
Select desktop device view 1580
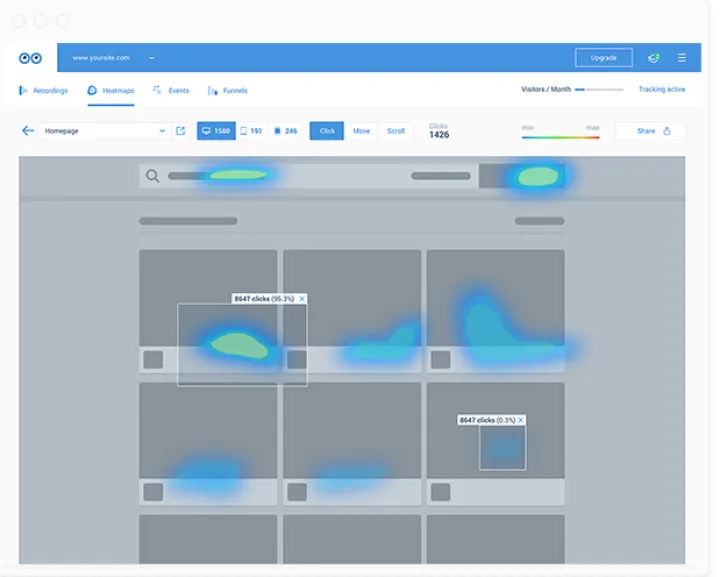[216, 131]
